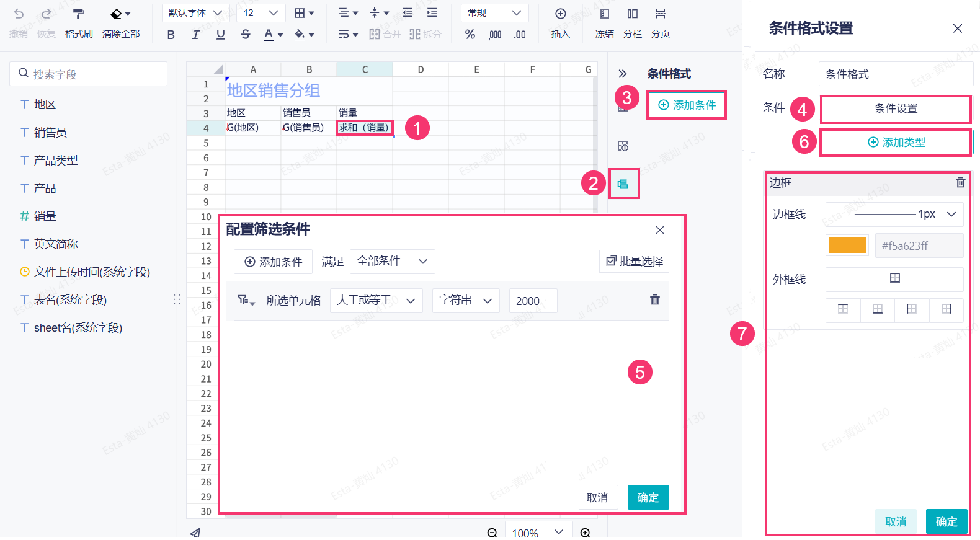The width and height of the screenshot is (980, 540).
Task: Click 添加条件 in the 配置筛选条件 dialog
Action: point(274,262)
